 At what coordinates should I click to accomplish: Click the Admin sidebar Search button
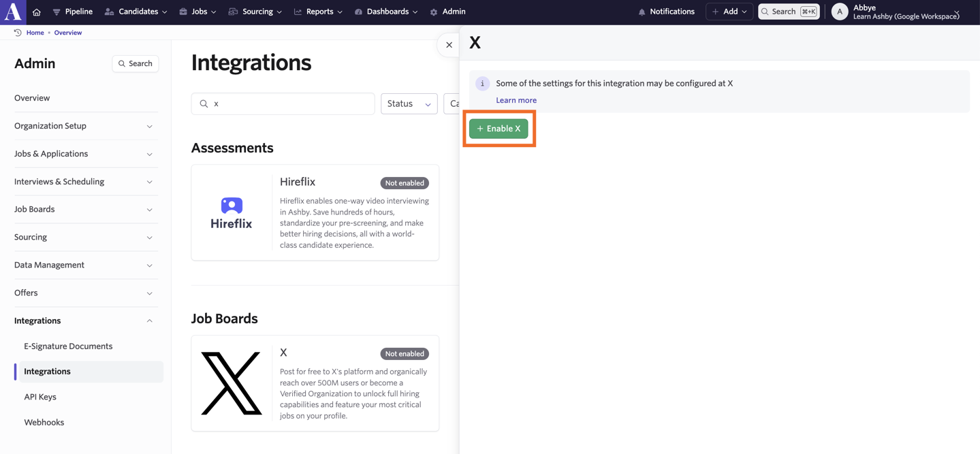[x=136, y=63]
